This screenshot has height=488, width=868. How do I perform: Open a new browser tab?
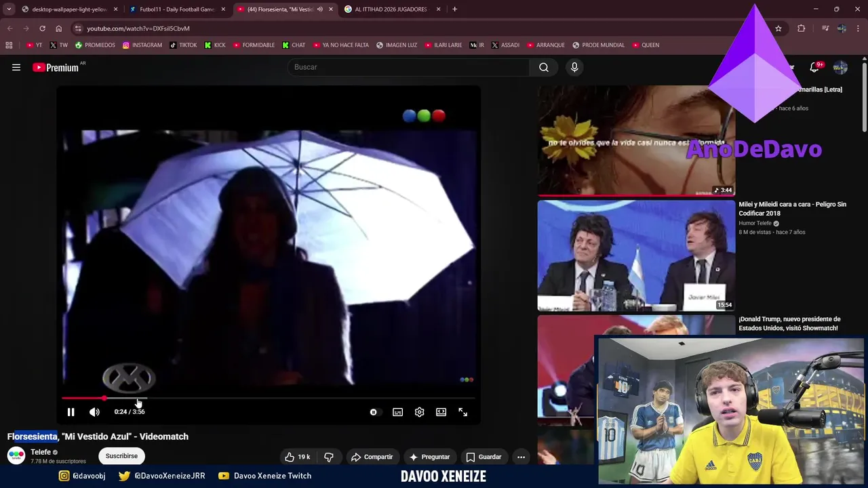(454, 9)
